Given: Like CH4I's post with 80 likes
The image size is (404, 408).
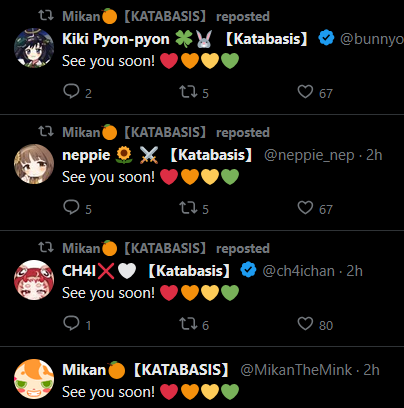Looking at the screenshot, I should pyautogui.click(x=305, y=323).
